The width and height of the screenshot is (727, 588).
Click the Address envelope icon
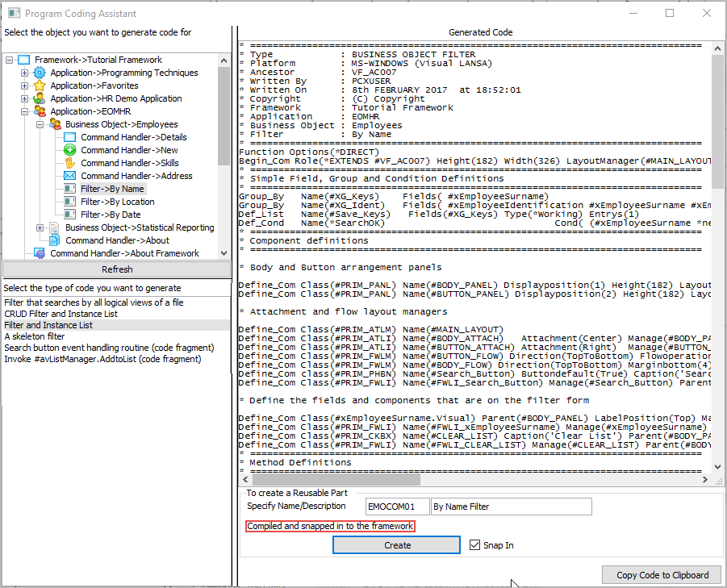[x=69, y=176]
